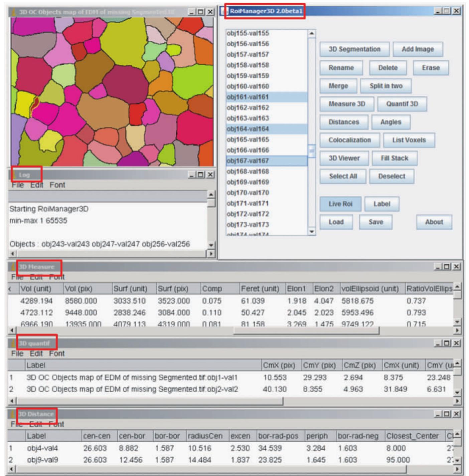The width and height of the screenshot is (469, 476).
Task: Open the Edit menu in the Log window
Action: (x=36, y=185)
